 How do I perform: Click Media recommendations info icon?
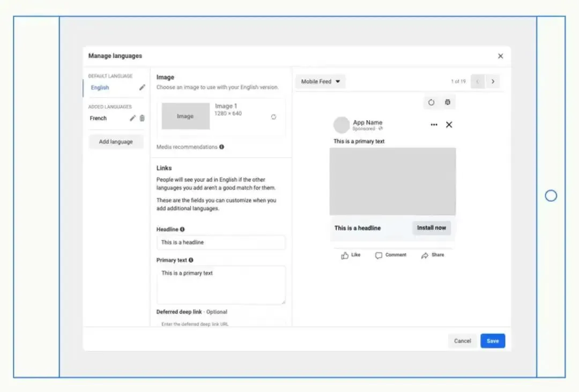pos(221,147)
